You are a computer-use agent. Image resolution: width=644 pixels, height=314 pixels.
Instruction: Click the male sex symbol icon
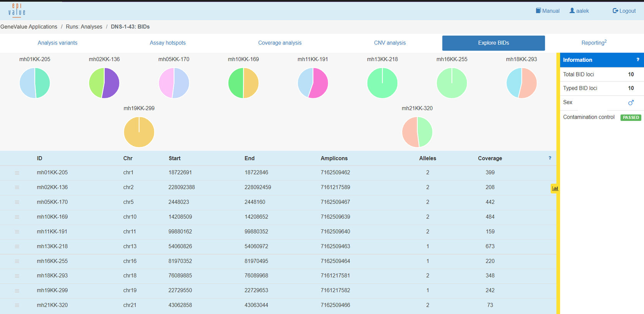tap(631, 102)
